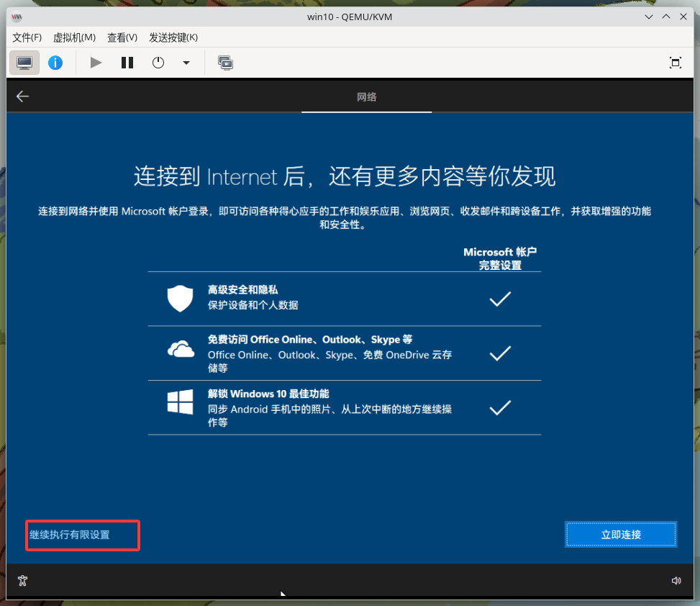700x606 pixels.
Task: Click checkmark in 解锁 Windows 10 row
Action: [x=500, y=408]
